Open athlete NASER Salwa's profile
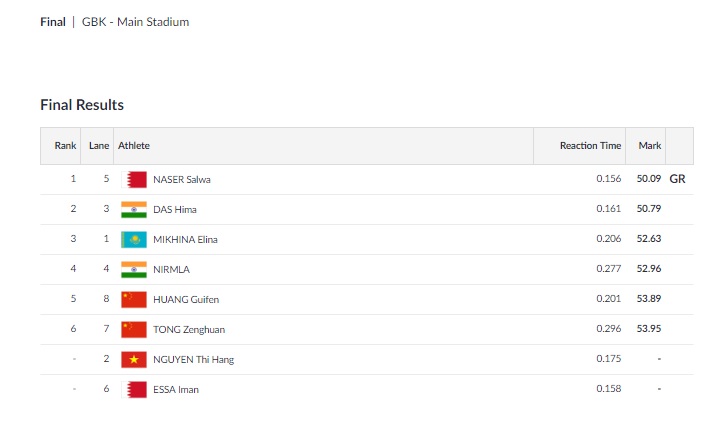723x447 pixels. 182,179
